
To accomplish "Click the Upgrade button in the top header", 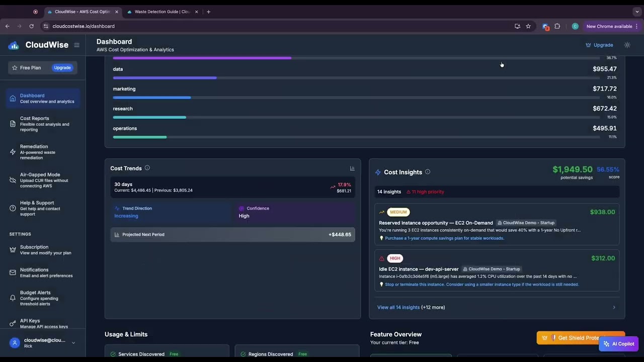I will pos(599,45).
